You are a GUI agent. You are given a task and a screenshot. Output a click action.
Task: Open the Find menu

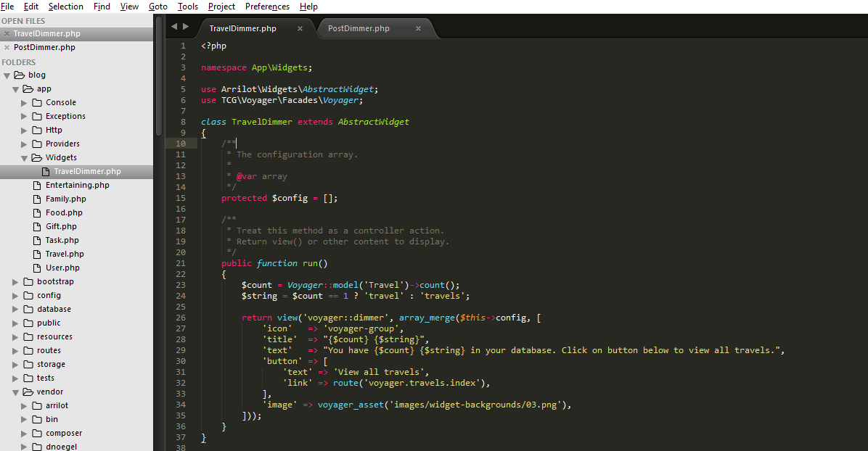tap(102, 7)
